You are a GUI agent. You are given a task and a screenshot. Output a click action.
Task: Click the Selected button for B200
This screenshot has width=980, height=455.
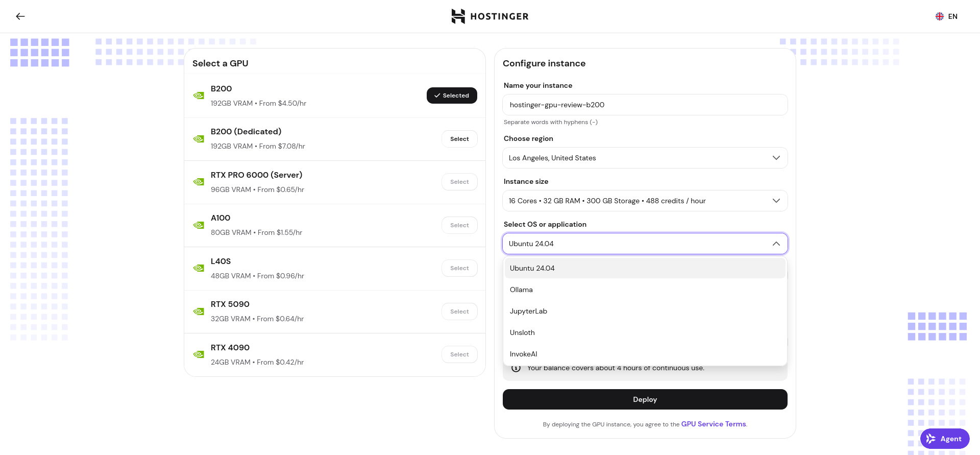[x=452, y=95]
